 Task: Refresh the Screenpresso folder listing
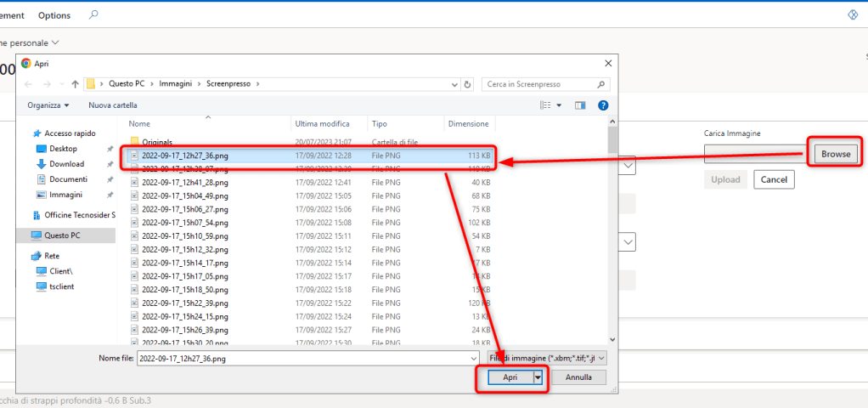point(467,84)
